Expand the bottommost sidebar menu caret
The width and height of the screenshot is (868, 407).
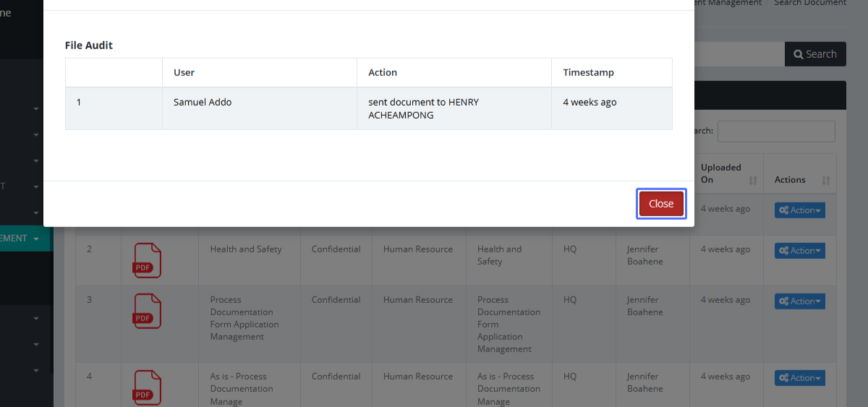coord(36,371)
